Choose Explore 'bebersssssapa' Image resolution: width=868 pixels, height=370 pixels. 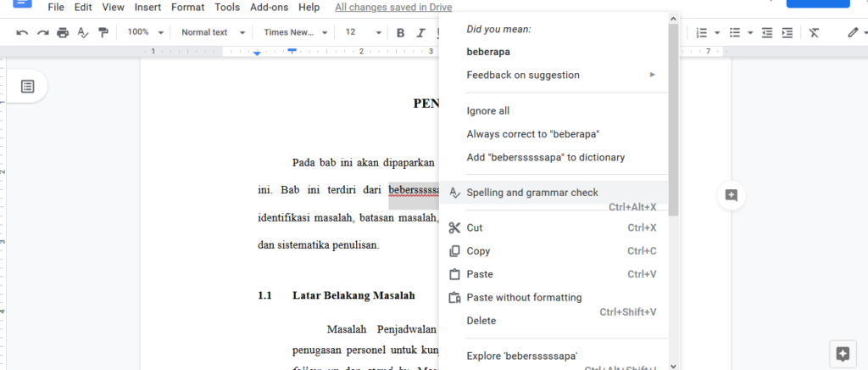click(x=554, y=356)
